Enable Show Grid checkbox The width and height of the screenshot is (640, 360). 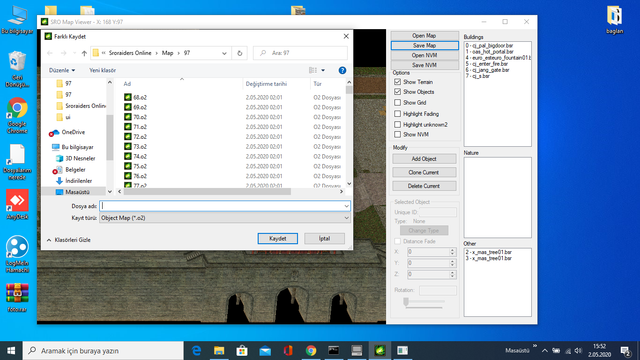[398, 102]
